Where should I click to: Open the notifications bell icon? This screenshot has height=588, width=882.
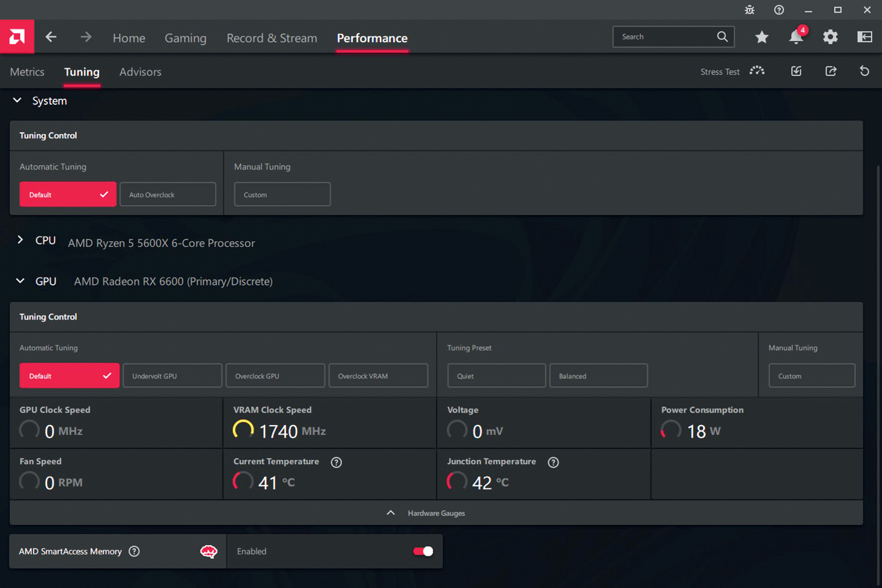796,37
